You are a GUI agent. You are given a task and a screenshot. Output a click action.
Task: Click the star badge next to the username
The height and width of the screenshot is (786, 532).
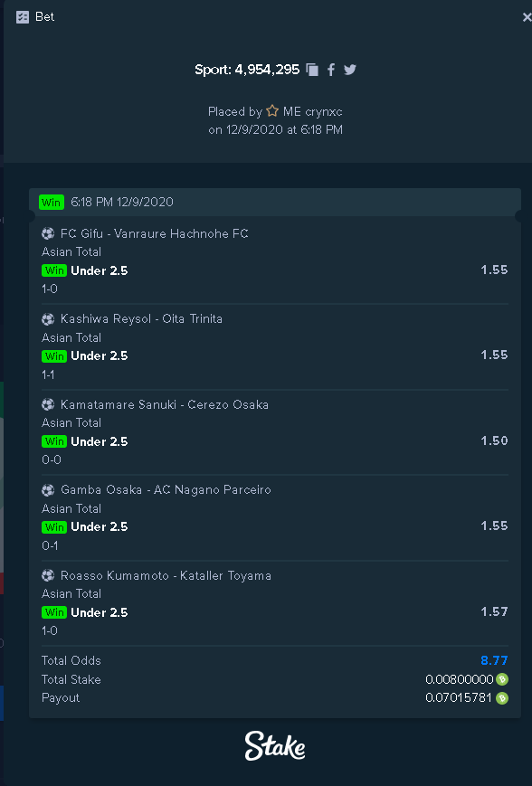click(x=272, y=110)
